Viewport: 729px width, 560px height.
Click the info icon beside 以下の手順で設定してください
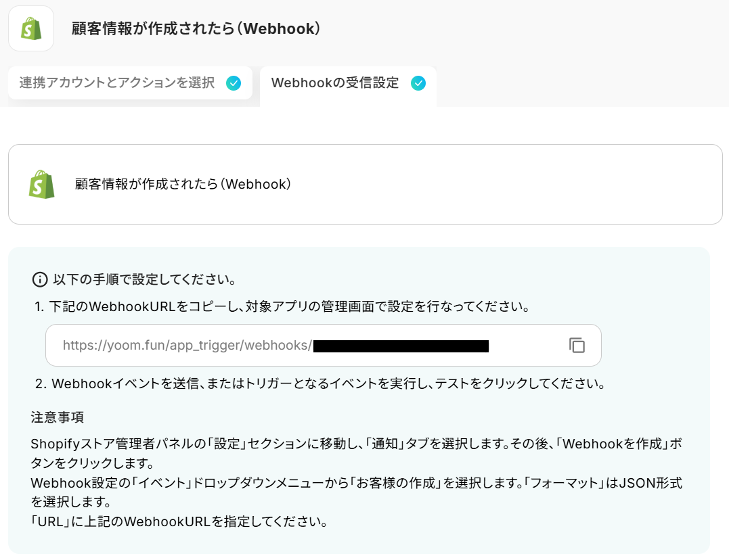coord(39,279)
